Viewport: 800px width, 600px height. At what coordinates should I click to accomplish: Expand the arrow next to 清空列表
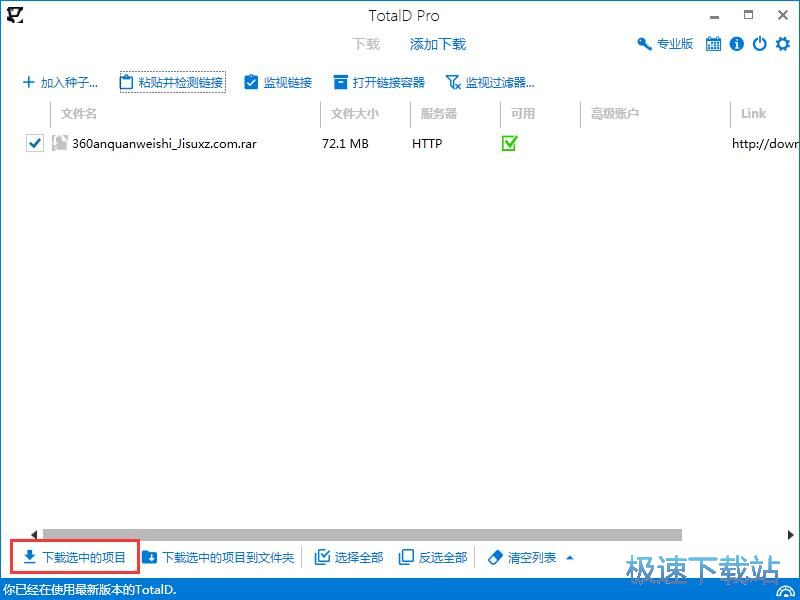click(570, 558)
